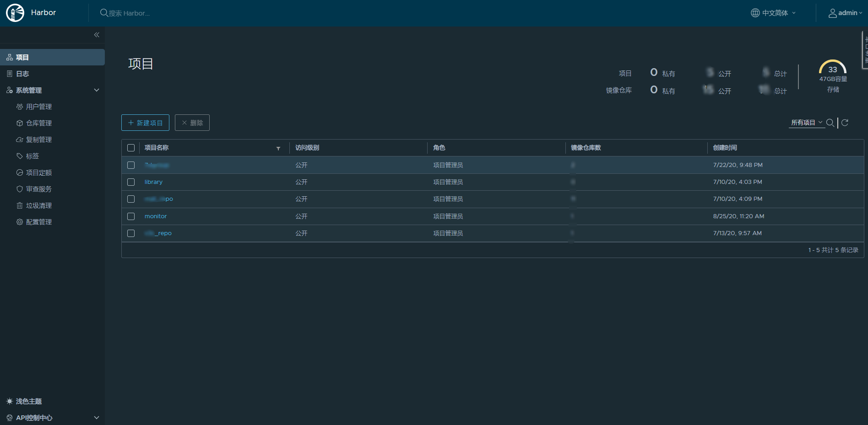Open the 所有项目 filter dropdown
Viewport: 868px width, 425px height.
(x=806, y=123)
